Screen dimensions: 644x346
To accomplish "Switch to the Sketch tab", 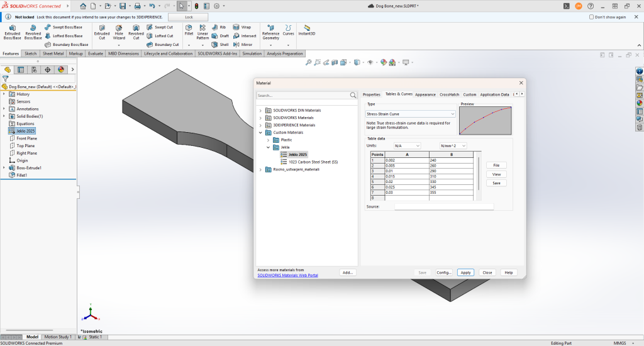I will 30,53.
